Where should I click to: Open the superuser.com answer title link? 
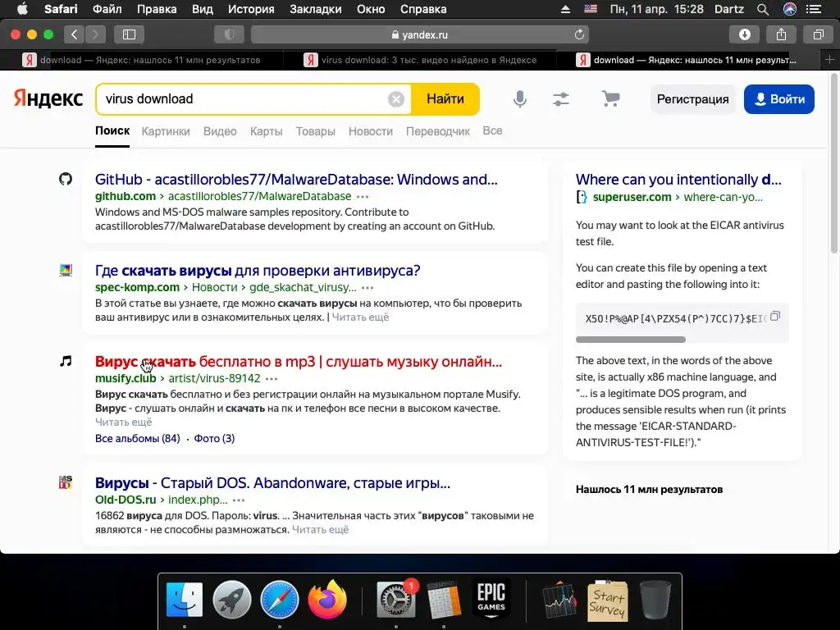click(x=678, y=180)
